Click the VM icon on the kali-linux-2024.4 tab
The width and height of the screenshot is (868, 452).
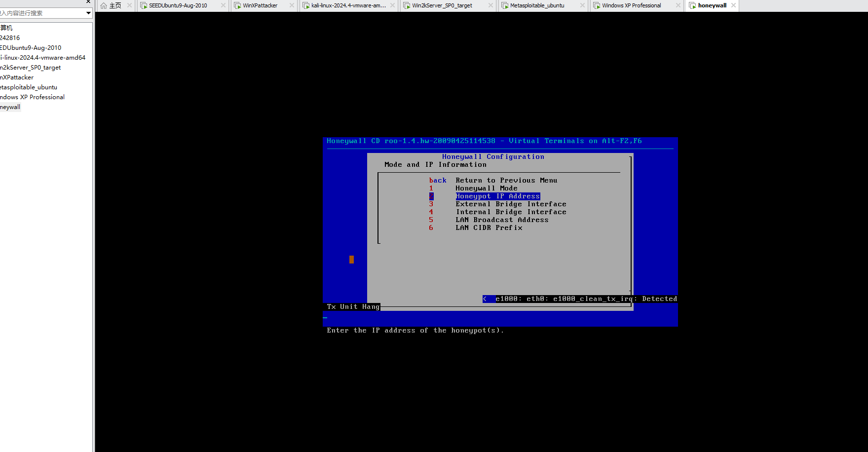coord(306,6)
